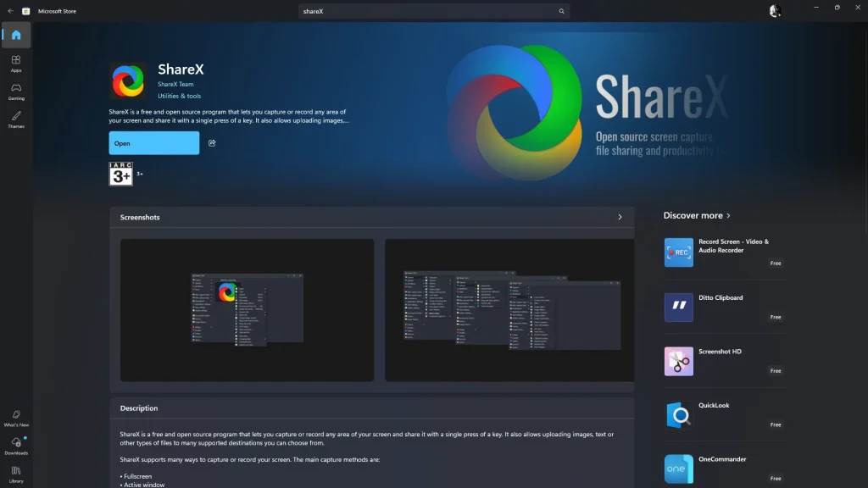Image resolution: width=868 pixels, height=488 pixels.
Task: Open the QuickLook app icon
Action: 679,415
